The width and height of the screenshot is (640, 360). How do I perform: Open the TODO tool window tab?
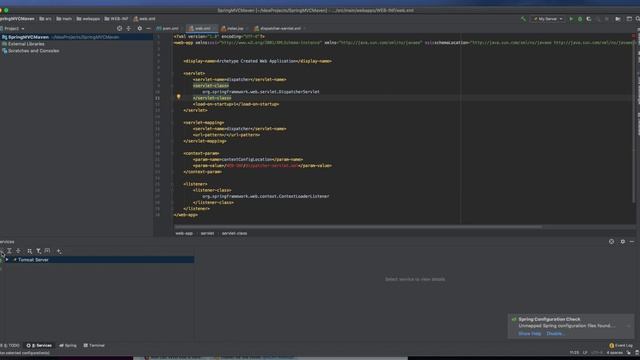tap(11, 345)
